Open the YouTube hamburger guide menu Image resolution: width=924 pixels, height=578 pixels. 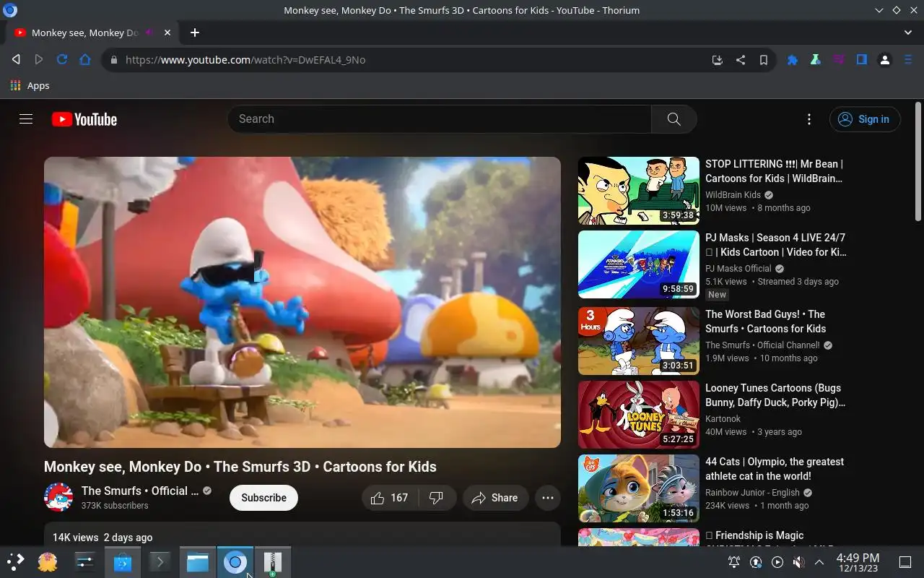coord(26,119)
